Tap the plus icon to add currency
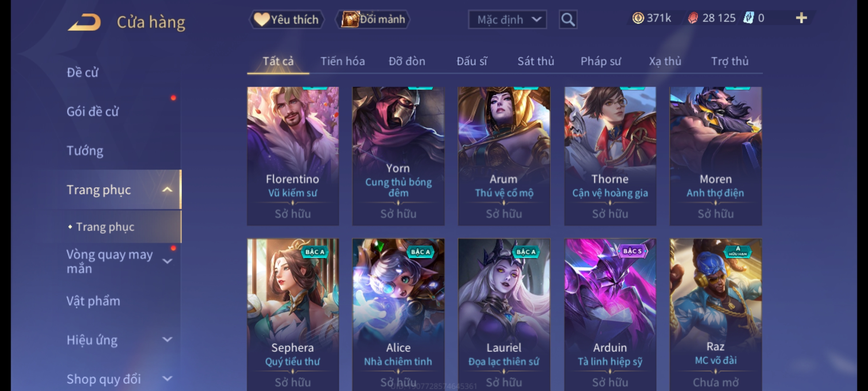Image resolution: width=868 pixels, height=391 pixels. pos(801,18)
